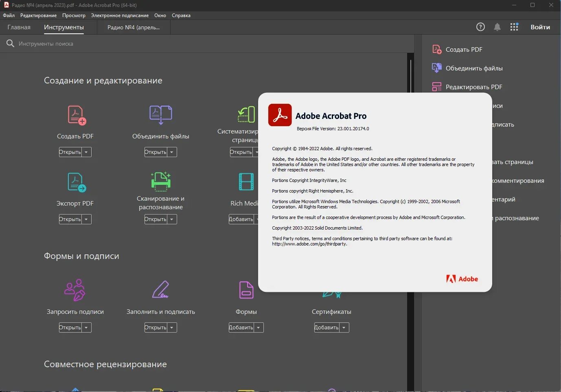Click Открыть under Запросить подписи

[x=70, y=328]
